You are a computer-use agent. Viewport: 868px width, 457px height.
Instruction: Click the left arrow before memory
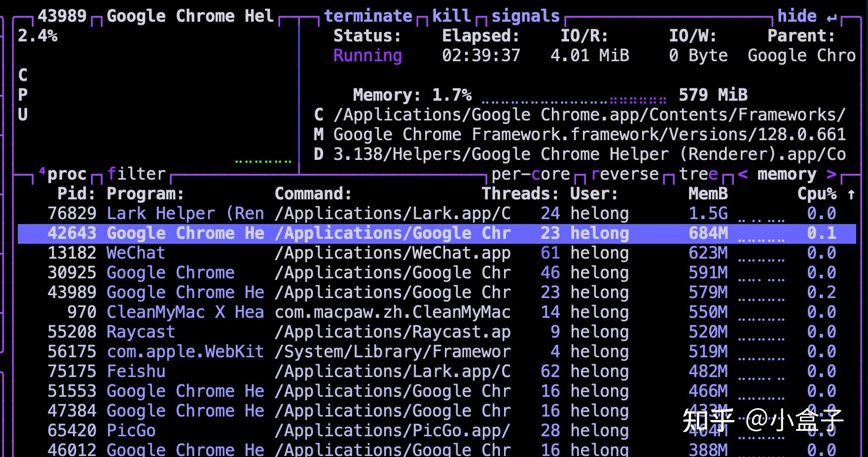click(x=744, y=174)
